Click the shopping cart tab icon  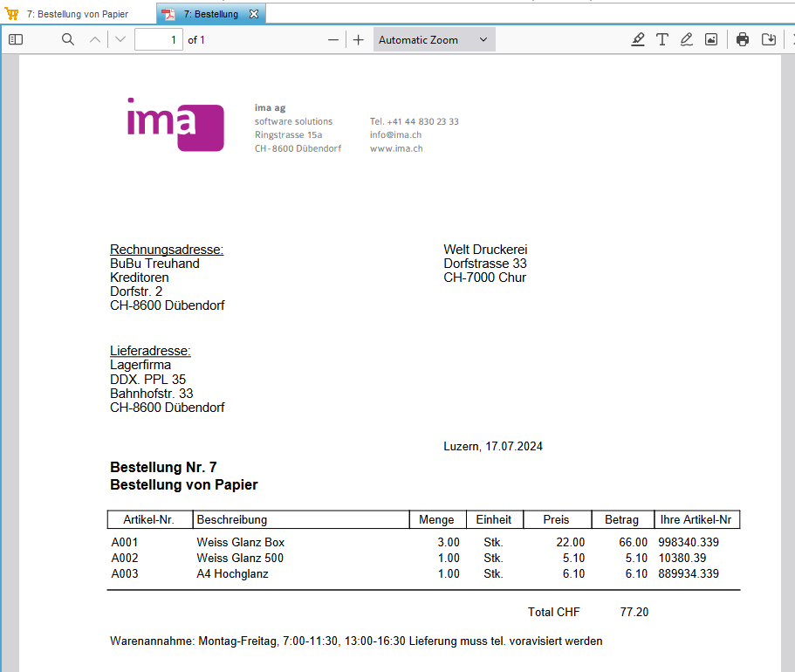point(11,14)
